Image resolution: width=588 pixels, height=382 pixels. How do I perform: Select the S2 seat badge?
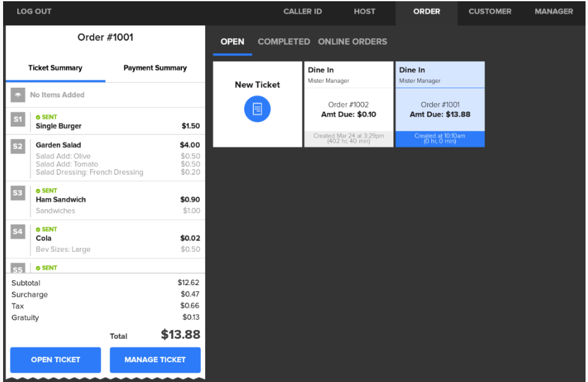coord(18,146)
